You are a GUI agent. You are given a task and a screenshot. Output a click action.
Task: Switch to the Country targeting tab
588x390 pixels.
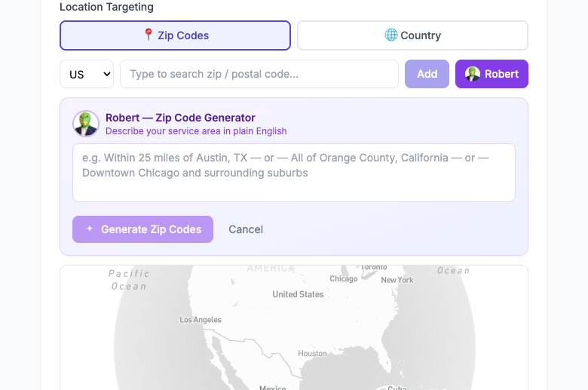tap(412, 35)
